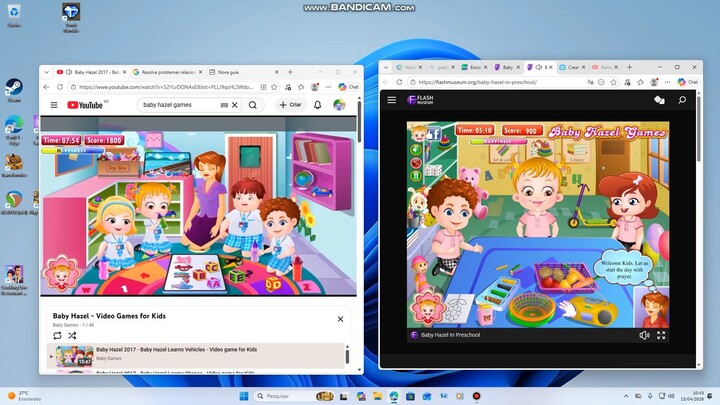Screen dimensions: 720x405
Task: Enter fullscreen in Flash Museum game player
Action: tap(661, 335)
